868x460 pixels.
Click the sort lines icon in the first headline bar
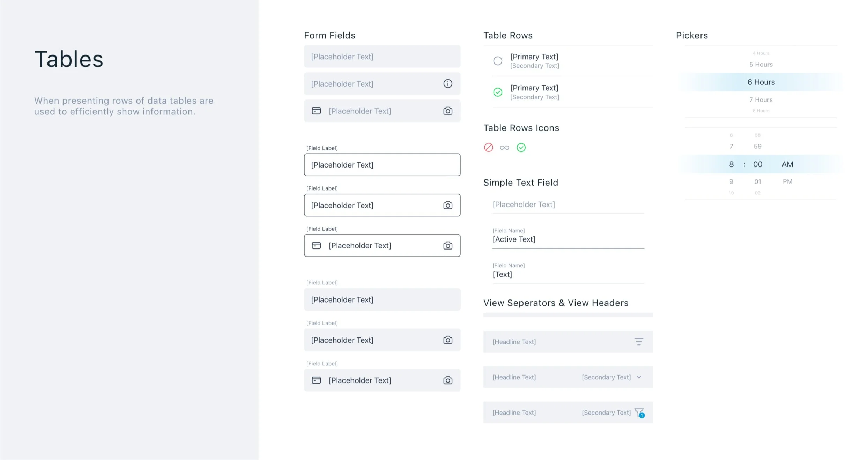(x=638, y=342)
